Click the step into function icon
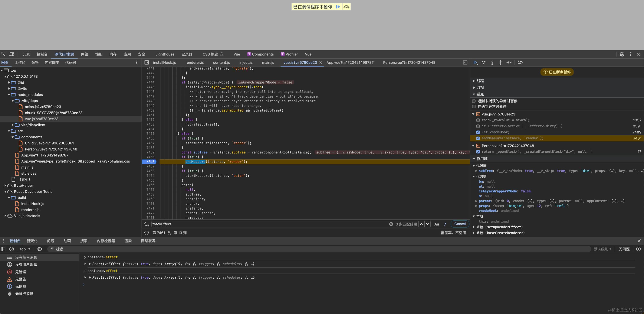This screenshot has width=644, height=314. click(x=492, y=62)
